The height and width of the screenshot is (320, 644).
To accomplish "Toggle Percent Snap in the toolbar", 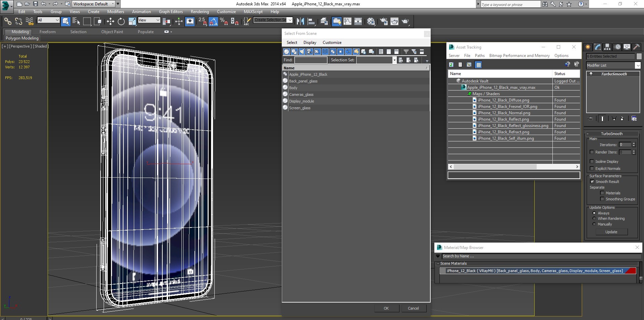I will tap(224, 21).
